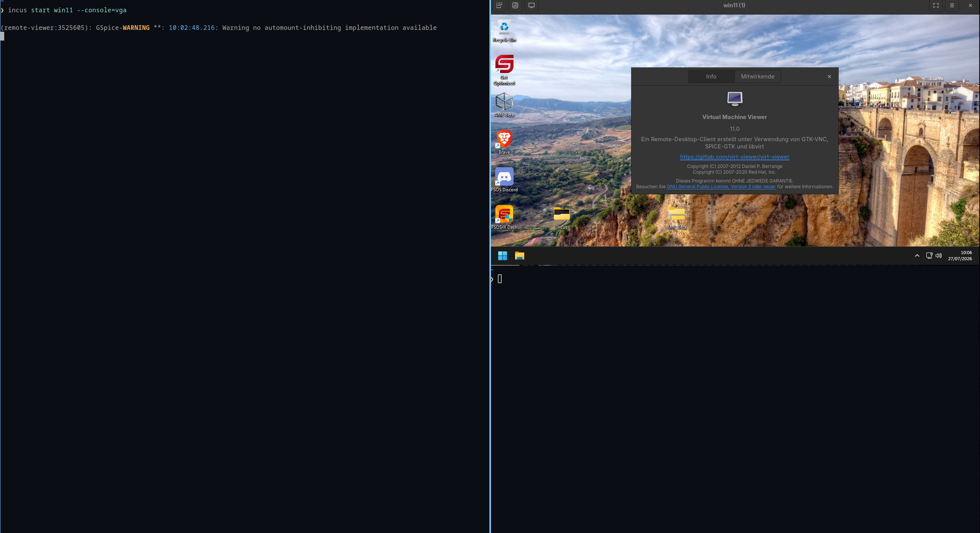Select the Get Optimized desktop shortcut
The width and height of the screenshot is (980, 533).
coord(504,70)
